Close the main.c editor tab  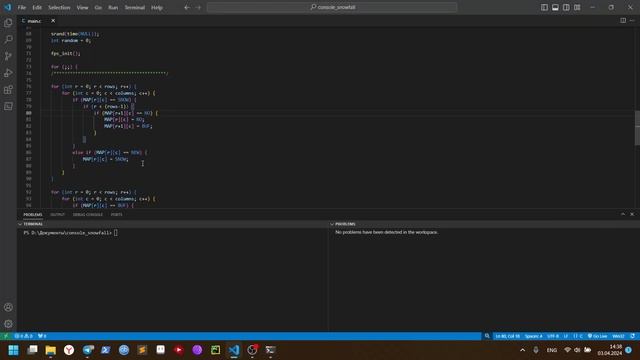pos(53,20)
